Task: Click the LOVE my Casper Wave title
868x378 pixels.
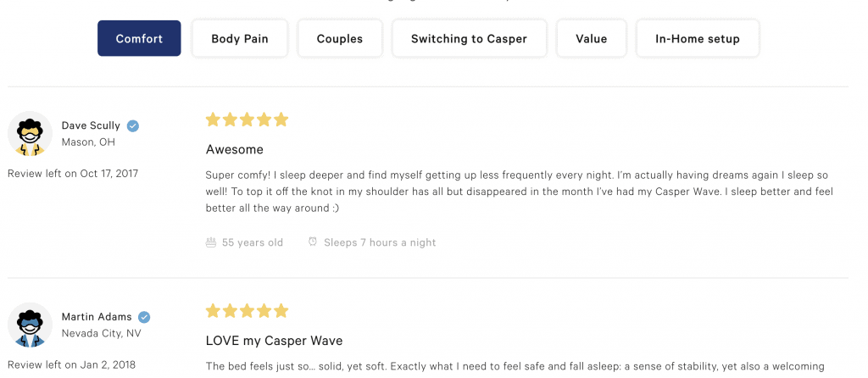Action: (274, 341)
